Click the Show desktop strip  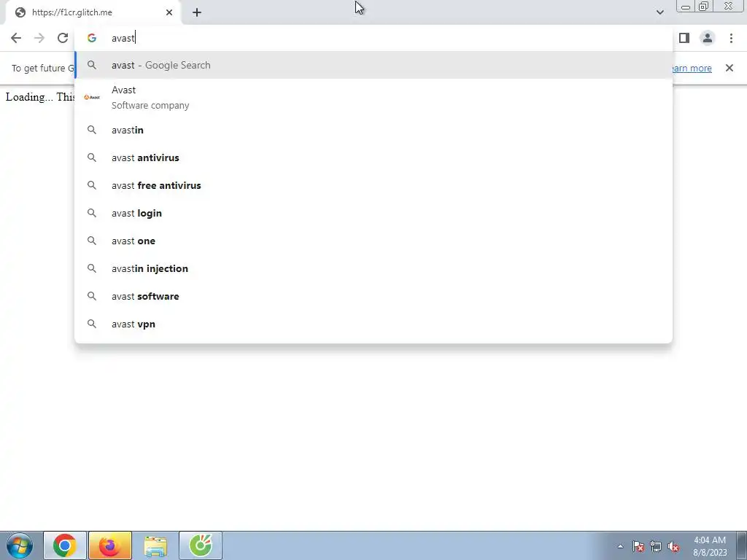tap(742, 545)
